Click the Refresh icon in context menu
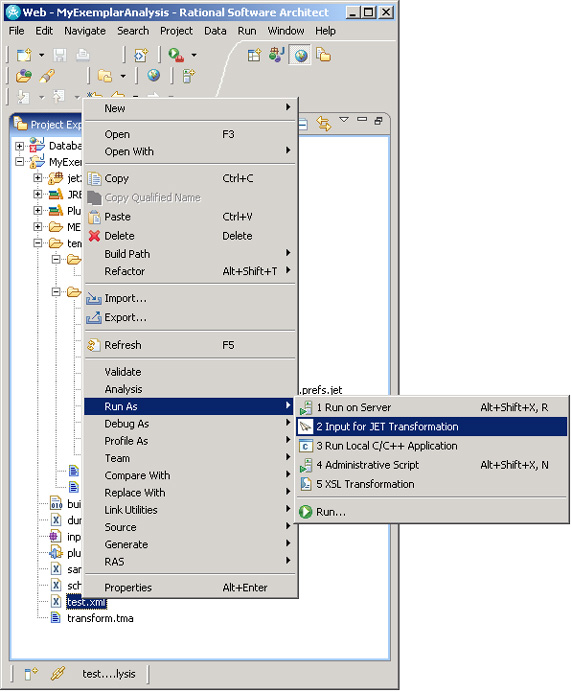Screen dimensions: 572x692 94,345
